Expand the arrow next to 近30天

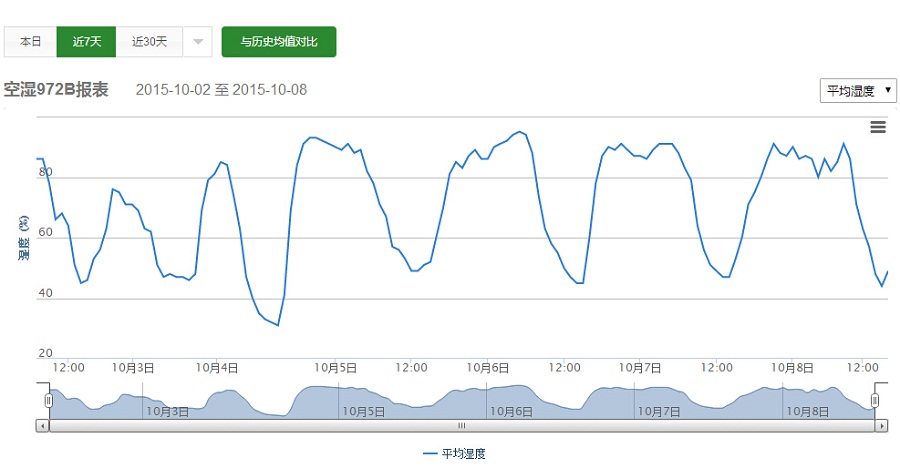point(198,42)
